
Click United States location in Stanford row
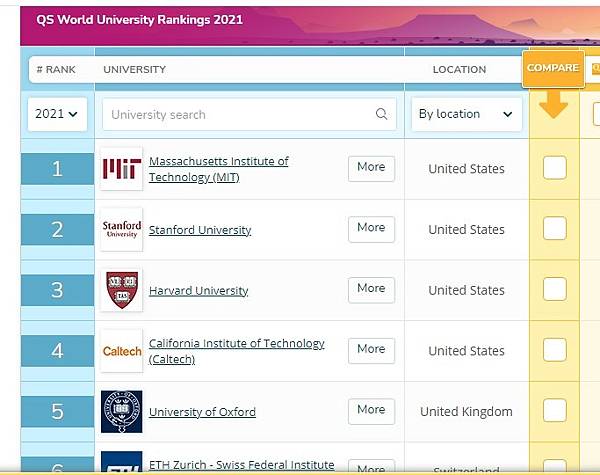pyautogui.click(x=466, y=230)
